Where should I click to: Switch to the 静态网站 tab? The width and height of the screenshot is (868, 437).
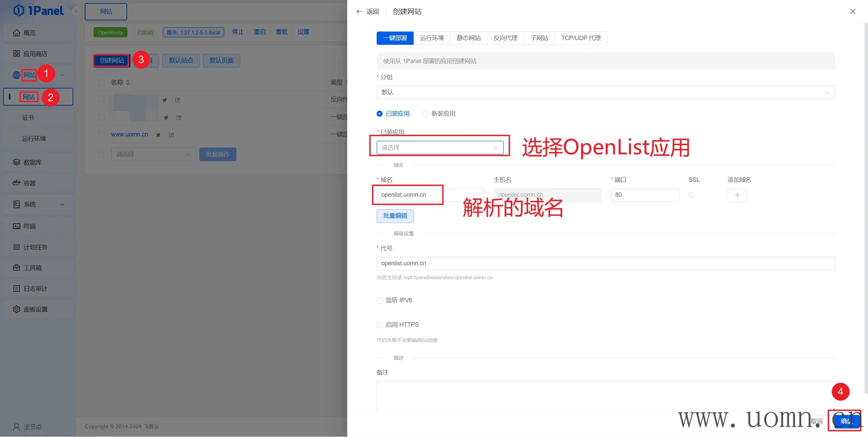tap(469, 38)
